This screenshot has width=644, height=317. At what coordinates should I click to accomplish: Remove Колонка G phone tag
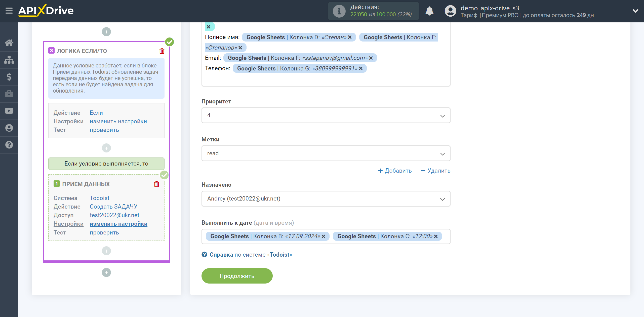(361, 68)
